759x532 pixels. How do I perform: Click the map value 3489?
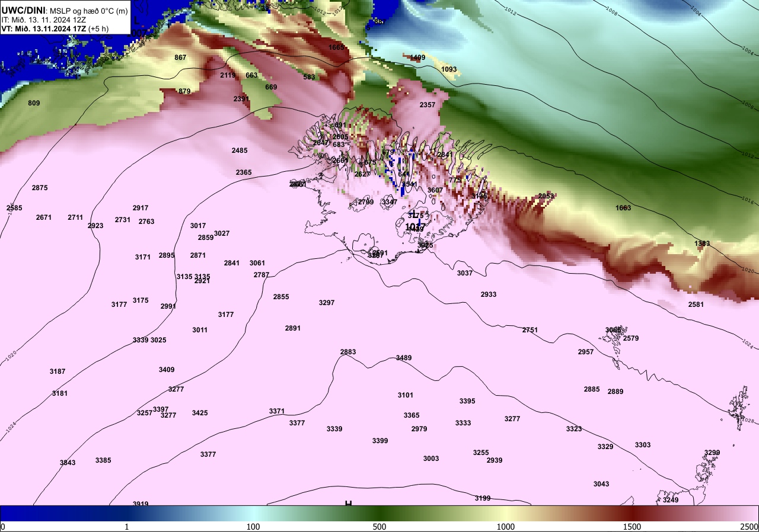click(x=404, y=358)
